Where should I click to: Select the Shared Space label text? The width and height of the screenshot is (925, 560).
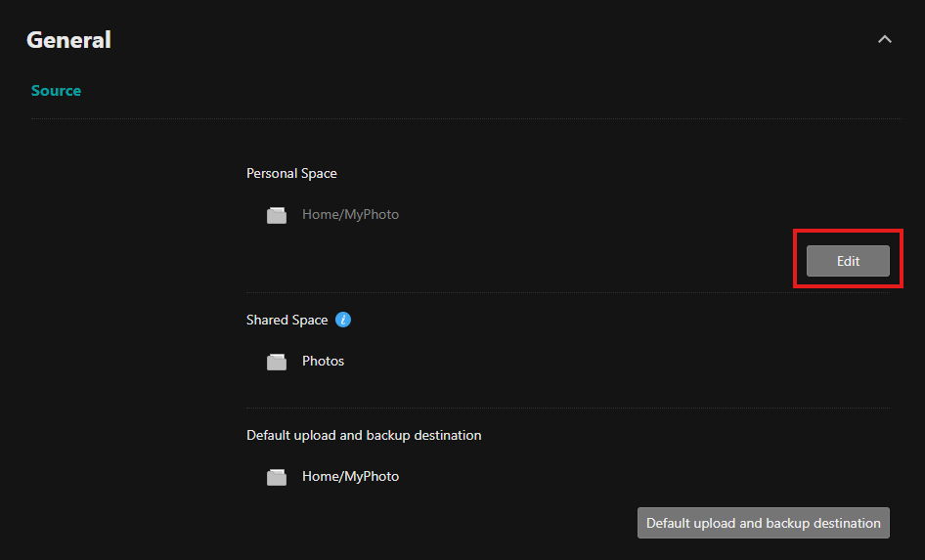pos(287,320)
